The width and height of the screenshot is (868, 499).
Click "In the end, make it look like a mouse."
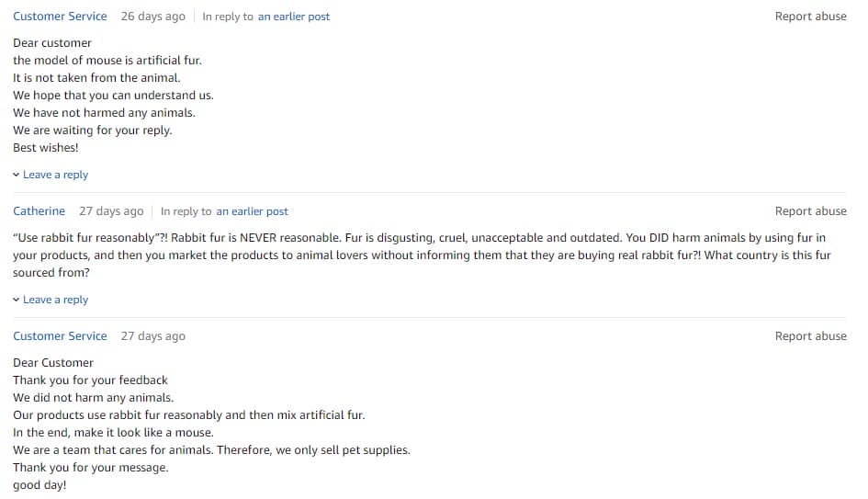[113, 433]
